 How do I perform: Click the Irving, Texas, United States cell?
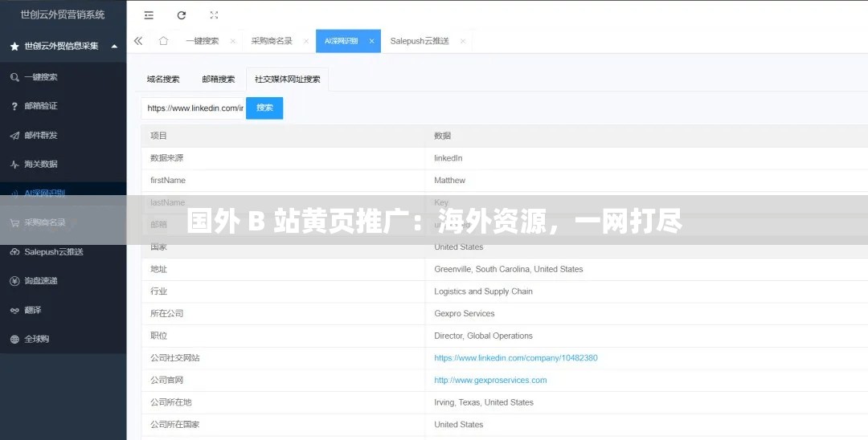coord(483,401)
